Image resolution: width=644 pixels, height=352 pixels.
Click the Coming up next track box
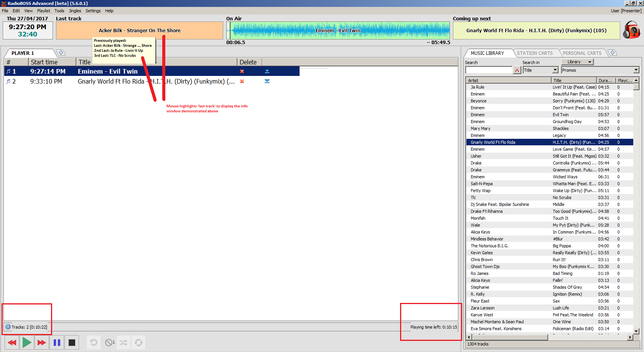click(536, 30)
